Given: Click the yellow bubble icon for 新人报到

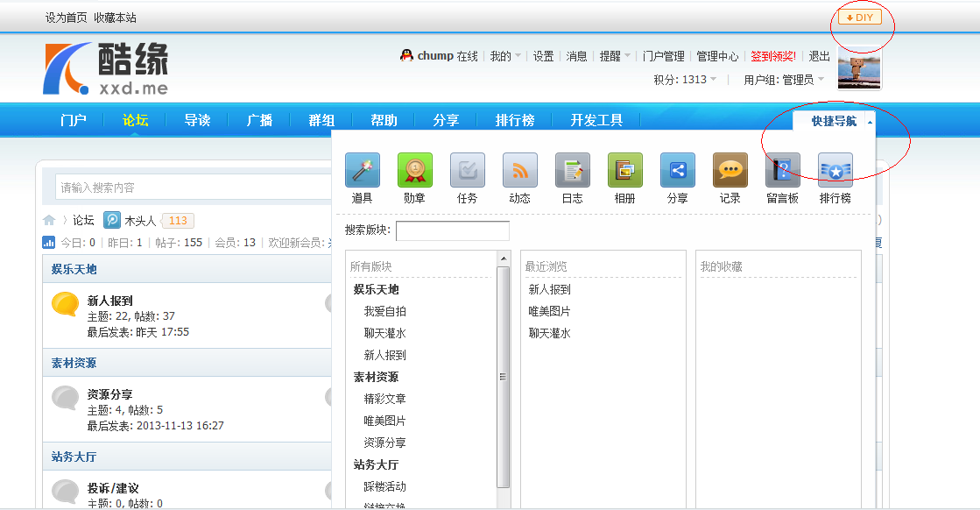Looking at the screenshot, I should point(65,304).
